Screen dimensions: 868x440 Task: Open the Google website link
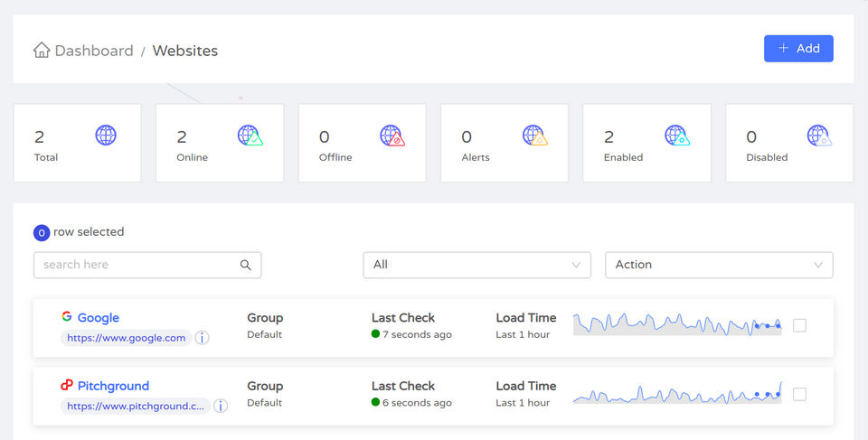[98, 318]
